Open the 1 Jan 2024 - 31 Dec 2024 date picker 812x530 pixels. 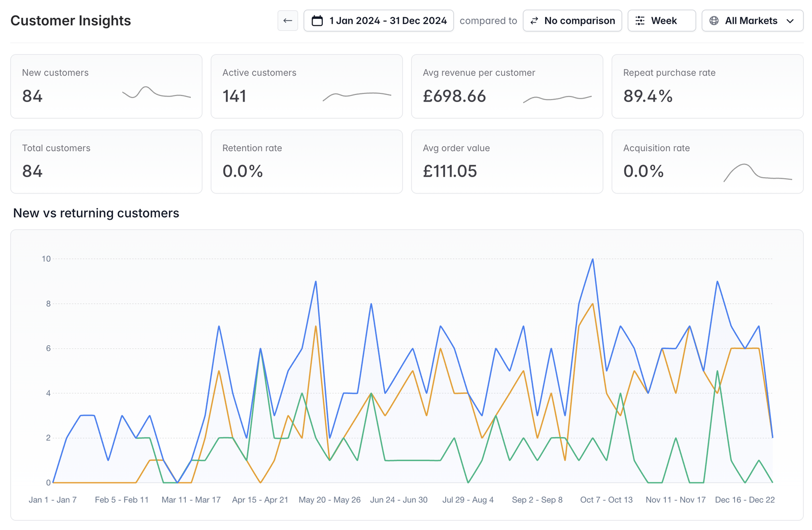pos(379,21)
